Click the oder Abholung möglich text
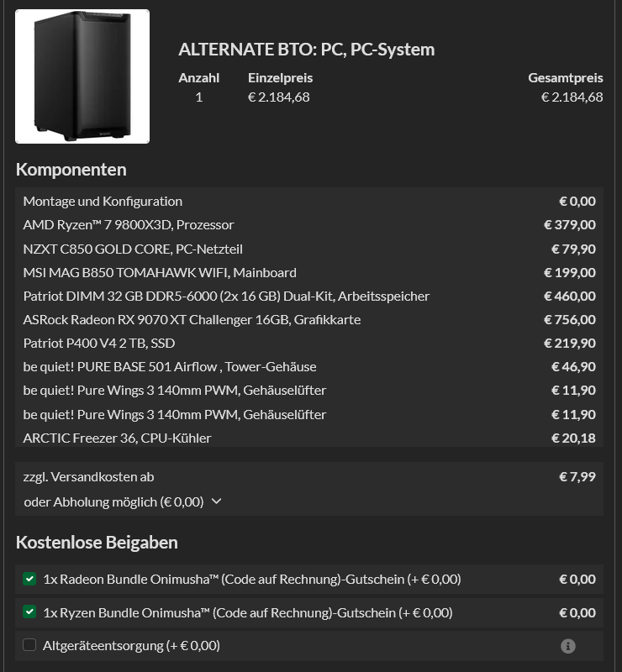622x672 pixels. (113, 501)
